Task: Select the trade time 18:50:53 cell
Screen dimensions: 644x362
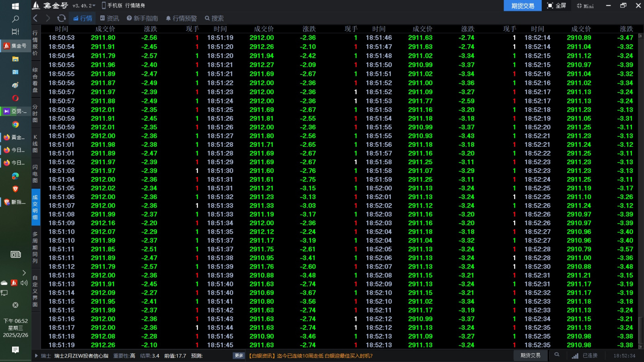Action: tap(62, 38)
